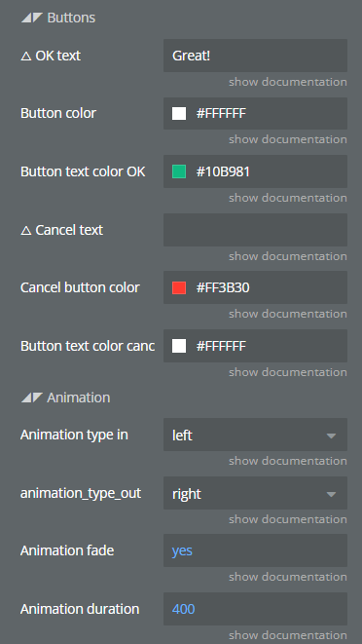Open the red Cancel button color swatch

point(179,287)
